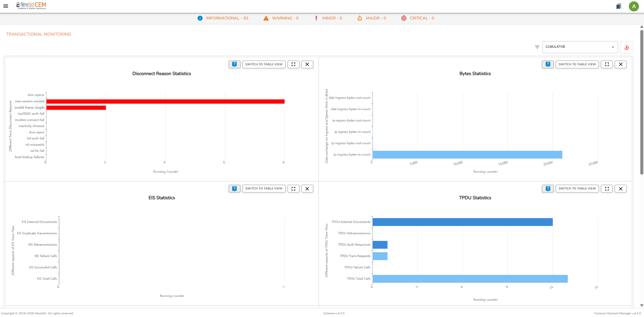Close the Disconnect Reason Statistics panel
The height and width of the screenshot is (317, 644).
(307, 64)
